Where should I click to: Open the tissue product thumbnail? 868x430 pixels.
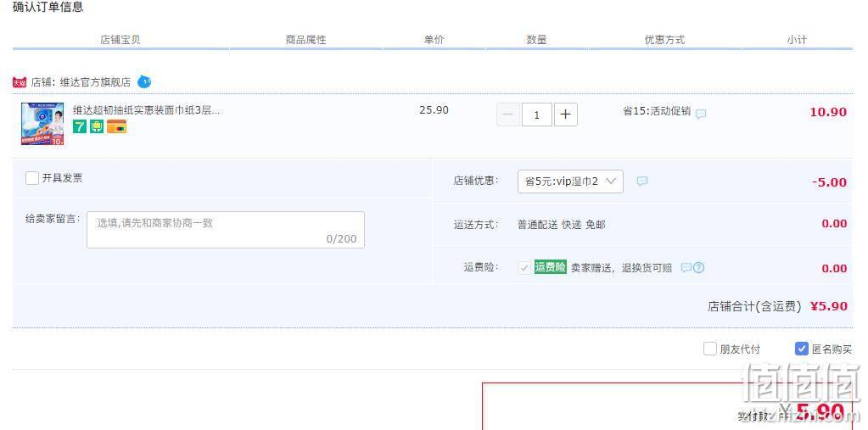pyautogui.click(x=42, y=124)
